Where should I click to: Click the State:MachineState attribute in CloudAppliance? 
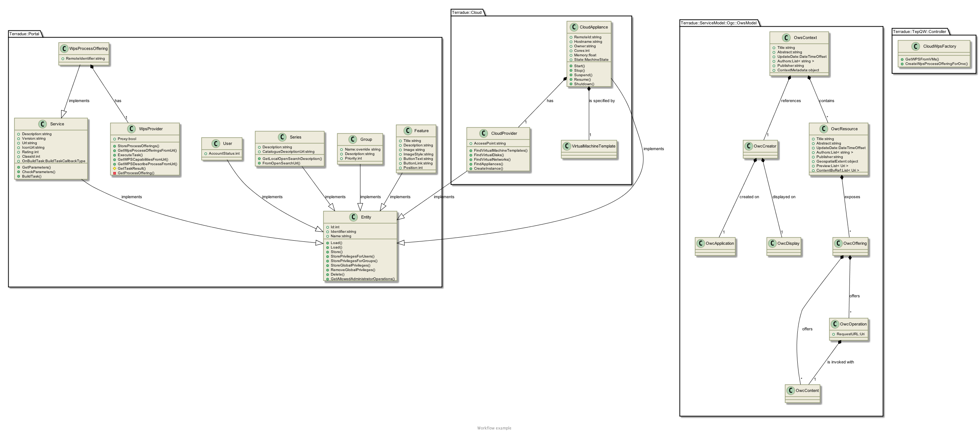(x=591, y=60)
